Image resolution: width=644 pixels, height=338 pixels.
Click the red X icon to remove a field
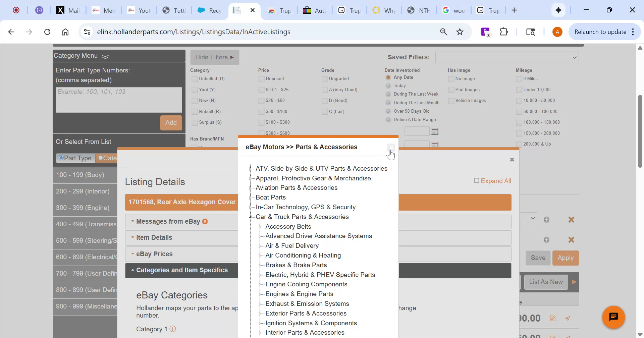[571, 220]
